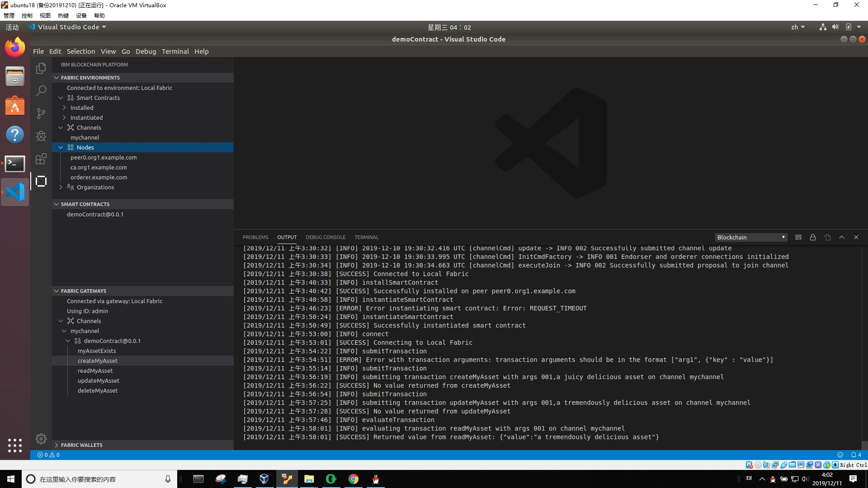Select the IBM Blockchain Platform activity bar icon
Viewport: 868px width, 488px height.
[41, 181]
